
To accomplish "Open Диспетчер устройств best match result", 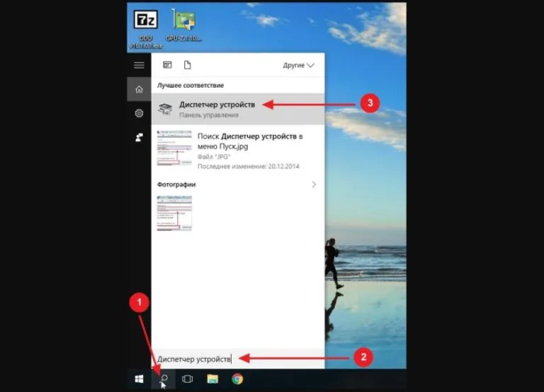I will coord(238,109).
